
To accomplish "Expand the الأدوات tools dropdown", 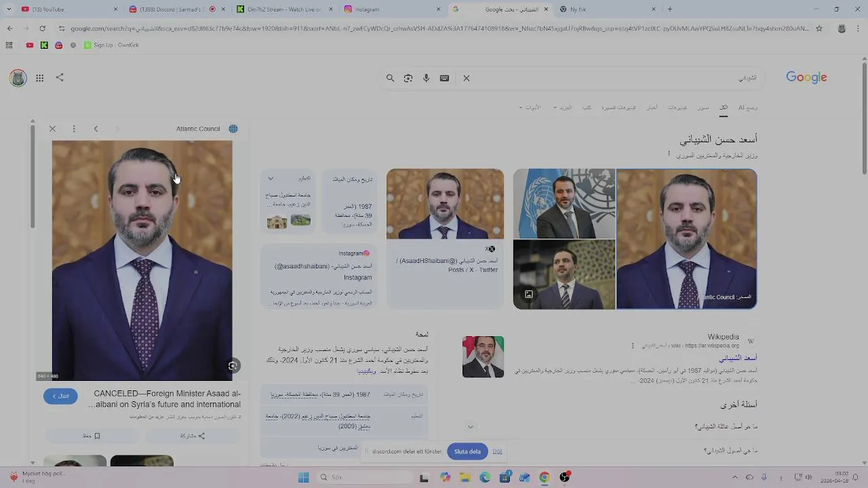I will coord(530,108).
